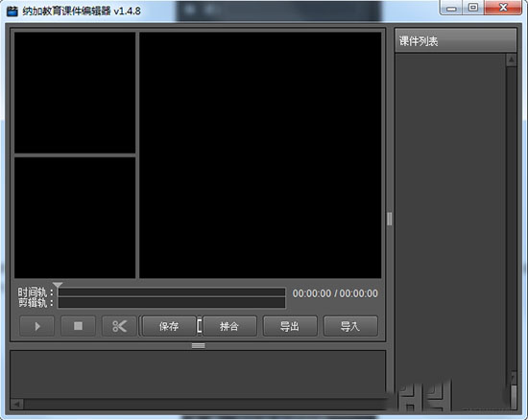Viewport: 528px width, 420px height.
Task: Click the 导入 button
Action: click(350, 326)
